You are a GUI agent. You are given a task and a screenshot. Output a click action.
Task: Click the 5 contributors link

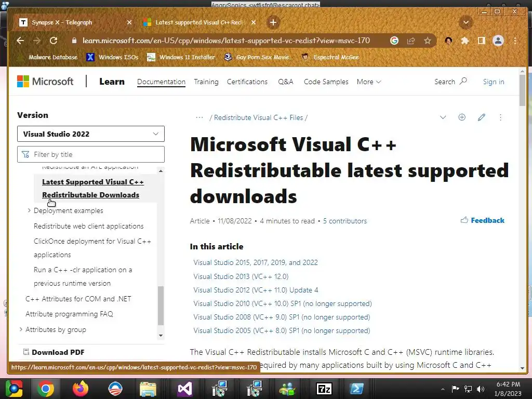click(x=345, y=221)
